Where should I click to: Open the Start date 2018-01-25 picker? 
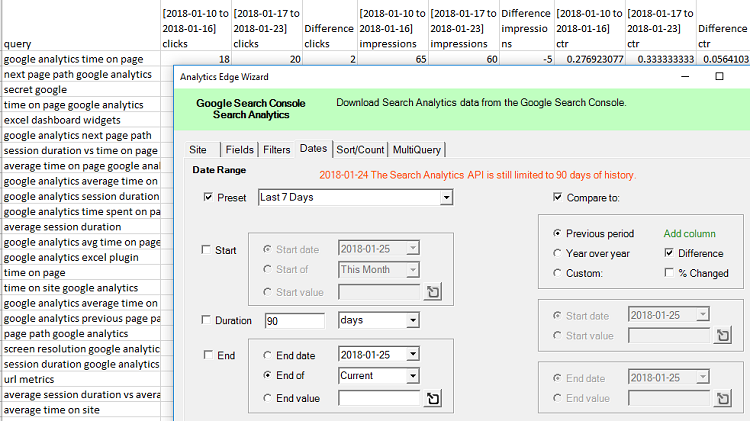click(x=412, y=248)
